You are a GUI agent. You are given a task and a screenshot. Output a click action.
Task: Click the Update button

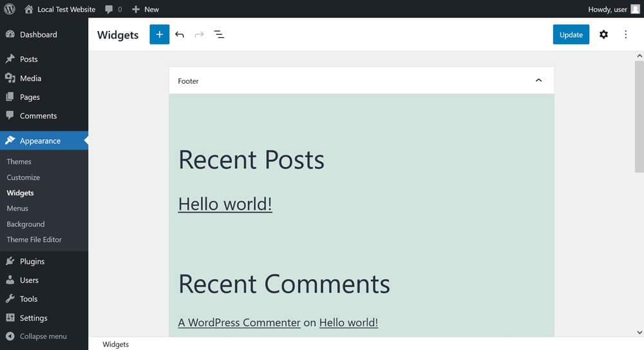tap(571, 35)
